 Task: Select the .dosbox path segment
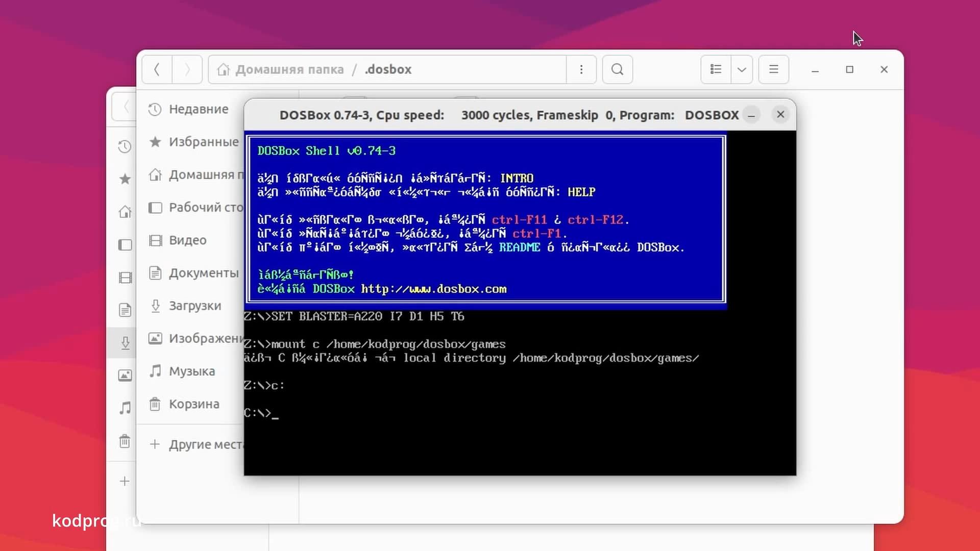pyautogui.click(x=388, y=69)
